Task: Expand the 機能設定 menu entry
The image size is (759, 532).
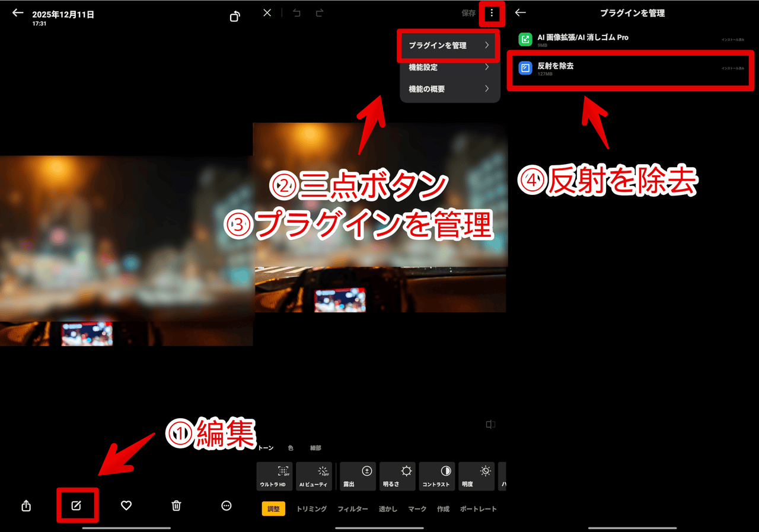Action: pyautogui.click(x=450, y=67)
